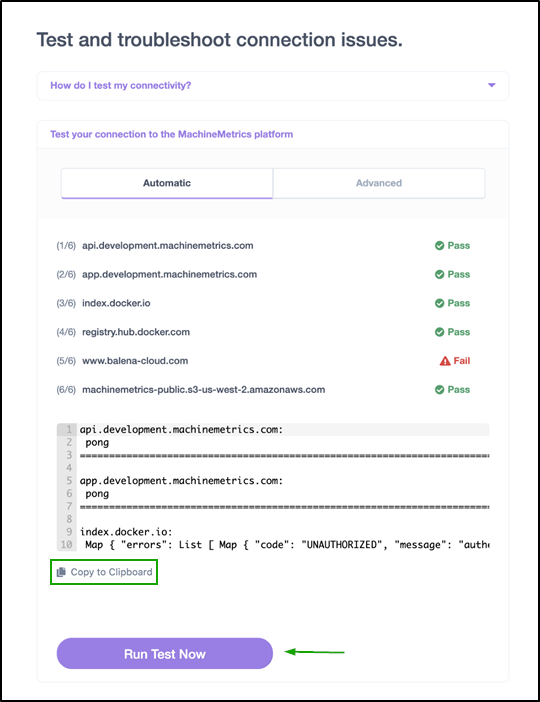Click the Fail warning triangle for www.balena-cloud.com
Screen dimensions: 540x702
pos(445,361)
